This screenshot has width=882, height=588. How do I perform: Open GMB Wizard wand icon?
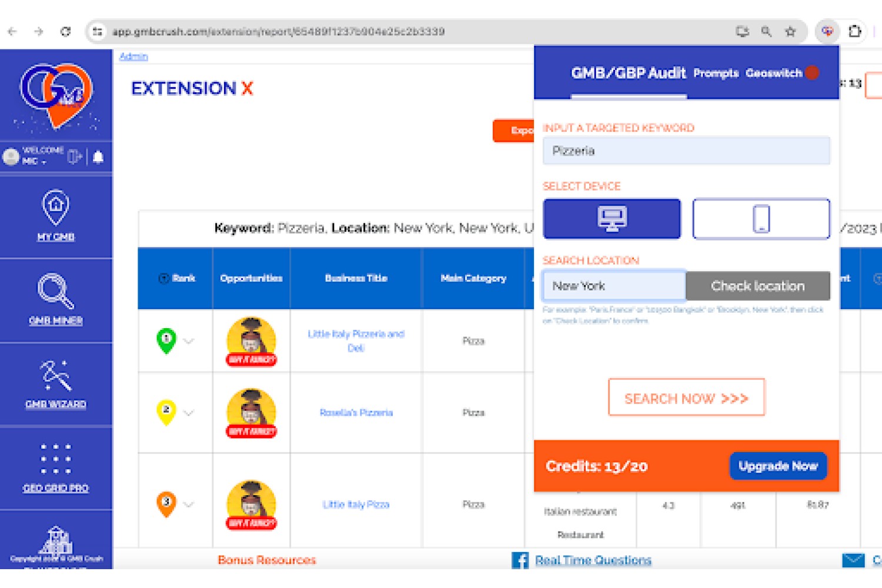[56, 376]
